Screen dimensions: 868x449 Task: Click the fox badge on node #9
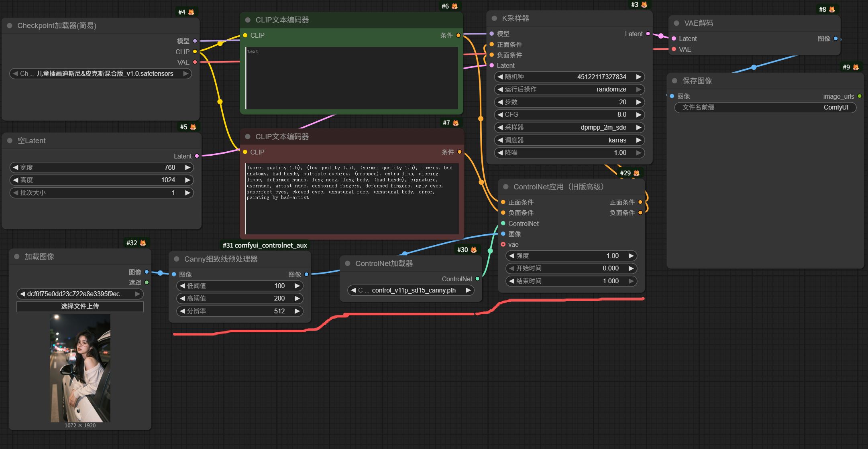coord(856,67)
